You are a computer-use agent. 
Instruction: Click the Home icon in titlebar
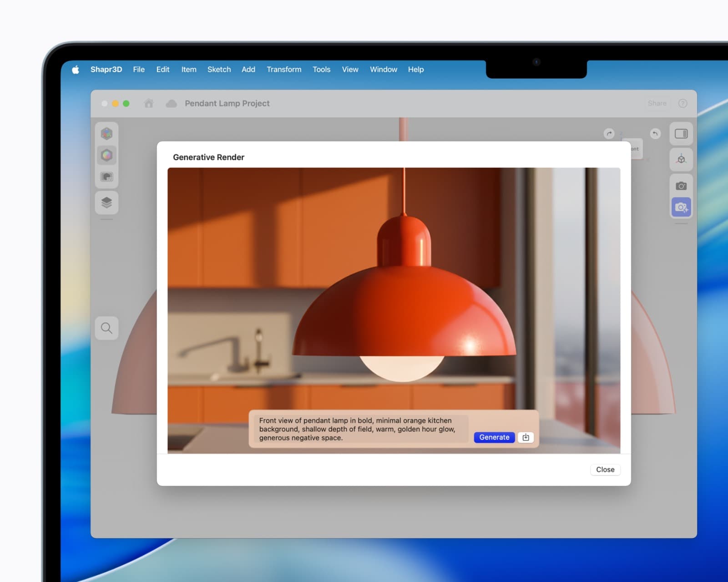pyautogui.click(x=149, y=103)
